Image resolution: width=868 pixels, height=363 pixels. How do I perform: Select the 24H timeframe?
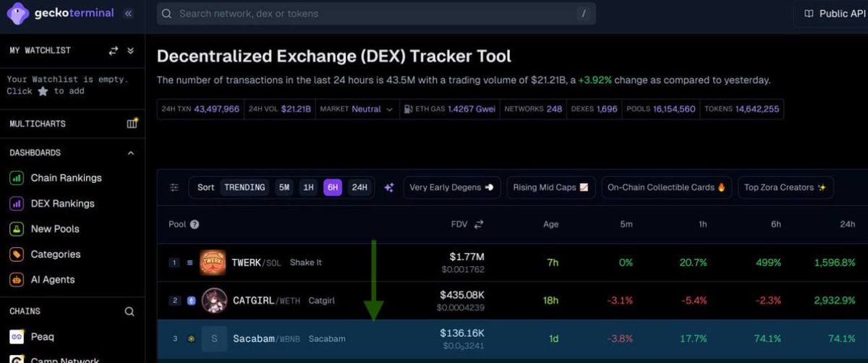click(359, 187)
